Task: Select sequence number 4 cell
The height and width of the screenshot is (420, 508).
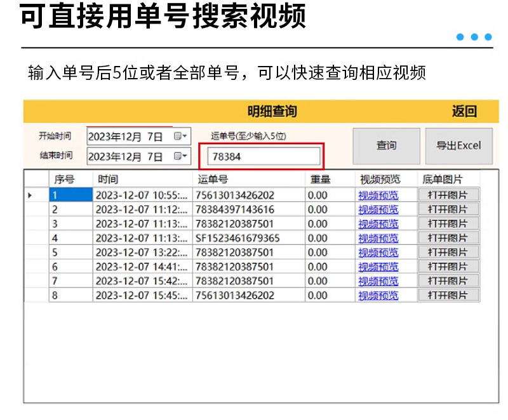Action: [71, 238]
